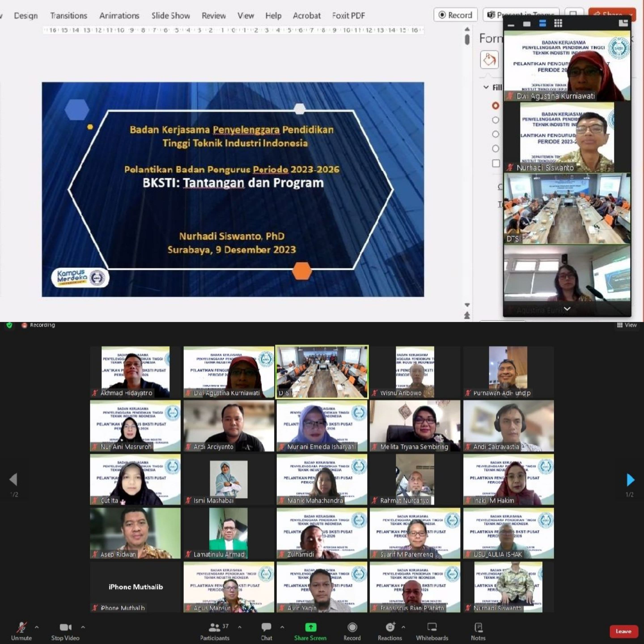
Task: Open the caret next to Chat
Action: coord(282,627)
